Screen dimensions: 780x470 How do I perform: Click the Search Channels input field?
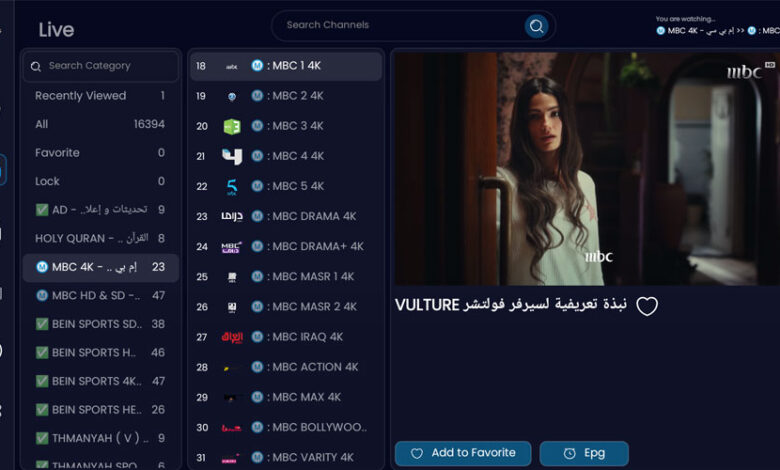coord(400,26)
